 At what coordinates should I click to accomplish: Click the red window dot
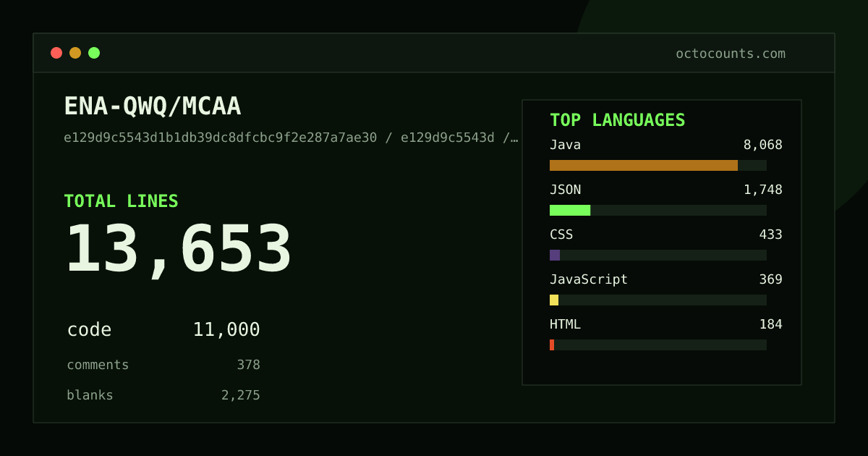(56, 53)
